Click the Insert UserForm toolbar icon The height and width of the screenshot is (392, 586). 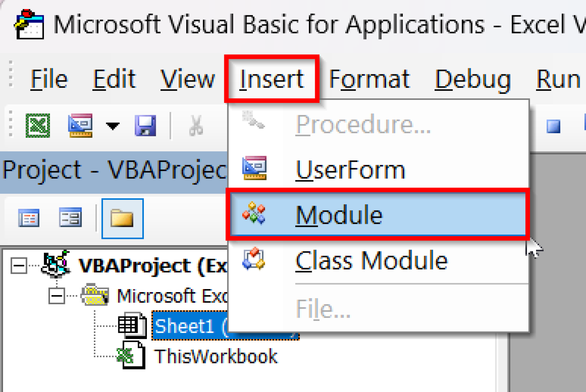click(80, 125)
